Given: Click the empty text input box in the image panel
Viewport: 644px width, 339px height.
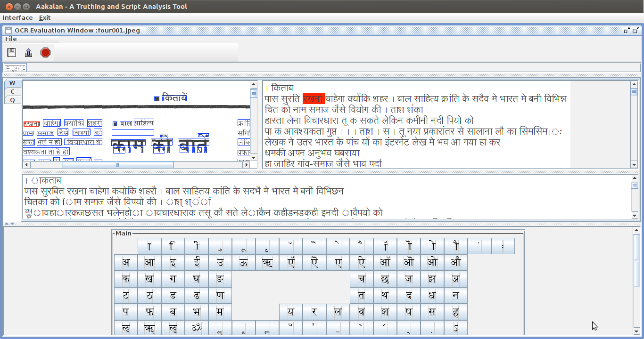Looking at the screenshot, I should tap(132, 132).
